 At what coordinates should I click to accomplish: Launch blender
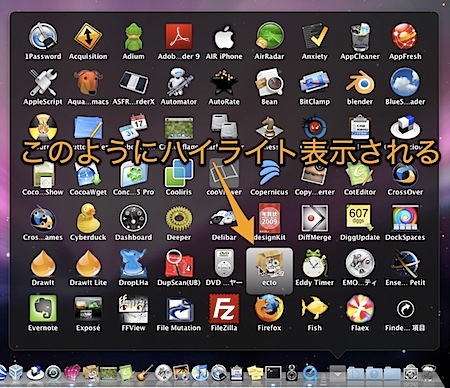point(360,82)
